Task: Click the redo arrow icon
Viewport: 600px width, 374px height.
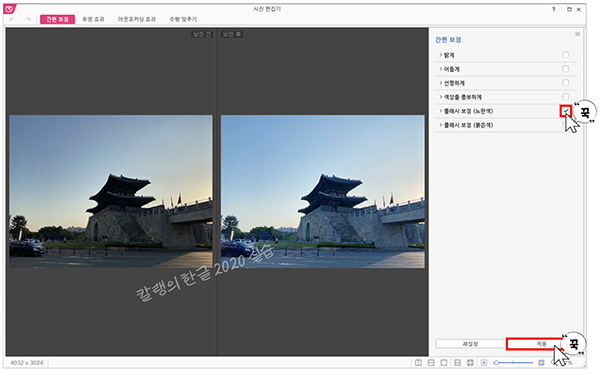Action: [28, 19]
